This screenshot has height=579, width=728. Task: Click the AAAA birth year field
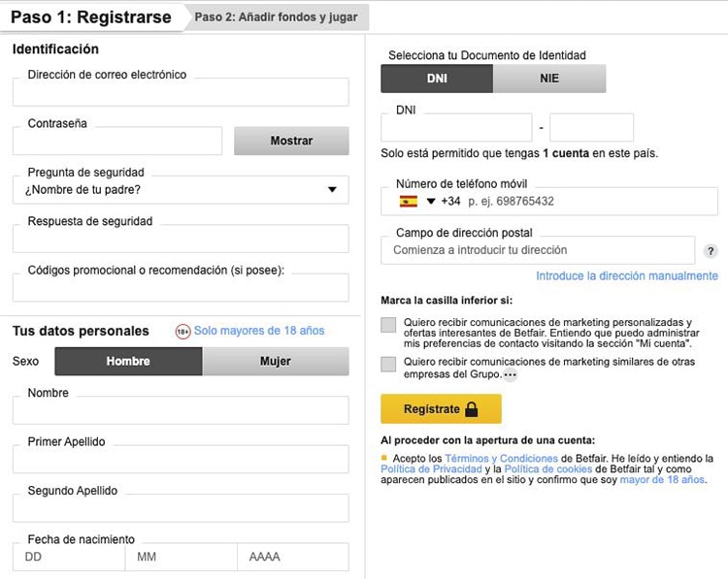point(293,557)
